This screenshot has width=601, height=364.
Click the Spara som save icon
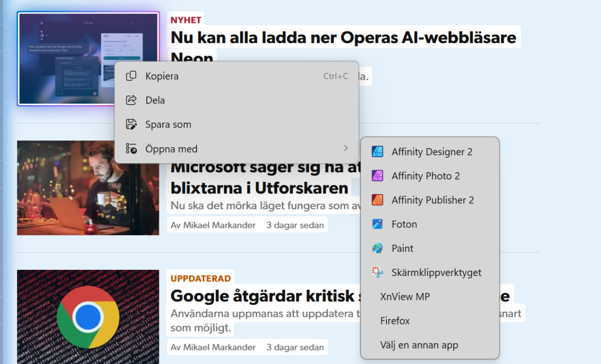[131, 125]
